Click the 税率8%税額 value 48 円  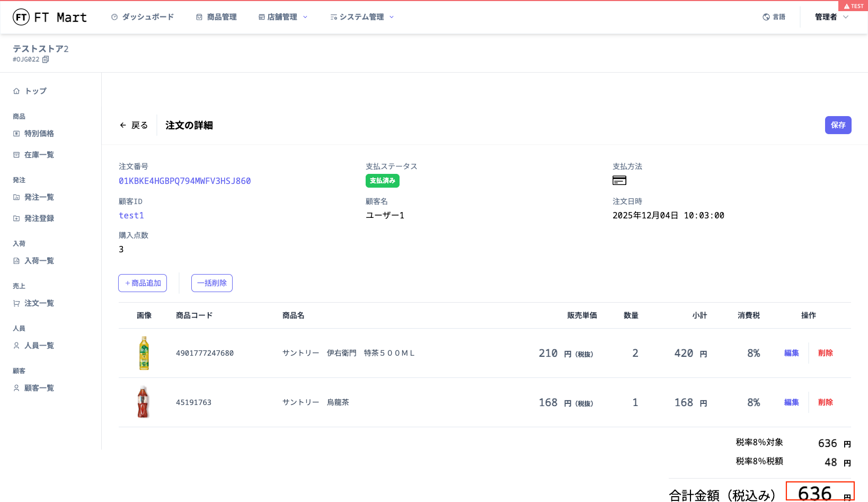[838, 462]
